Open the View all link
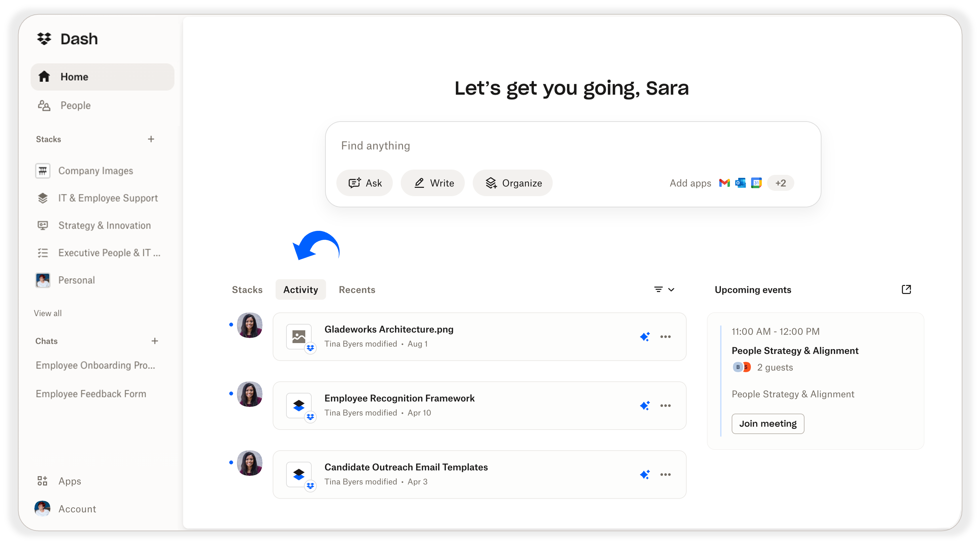Viewport: 980px width, 545px height. [x=47, y=313]
